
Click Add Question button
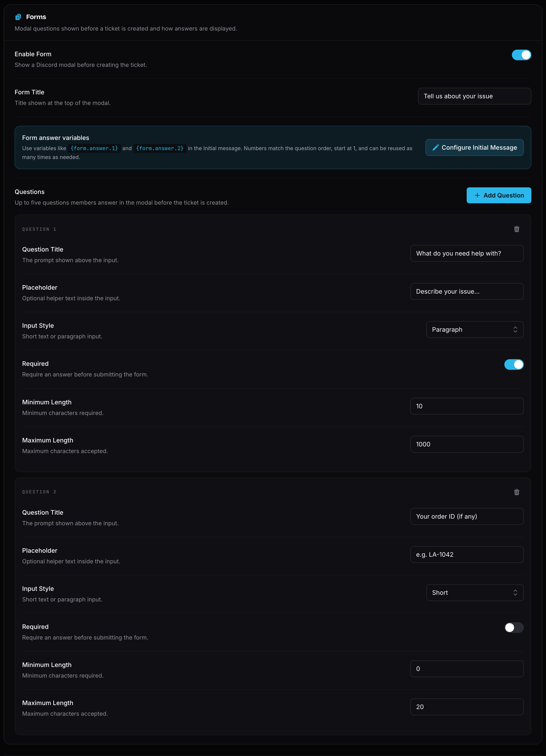point(499,195)
